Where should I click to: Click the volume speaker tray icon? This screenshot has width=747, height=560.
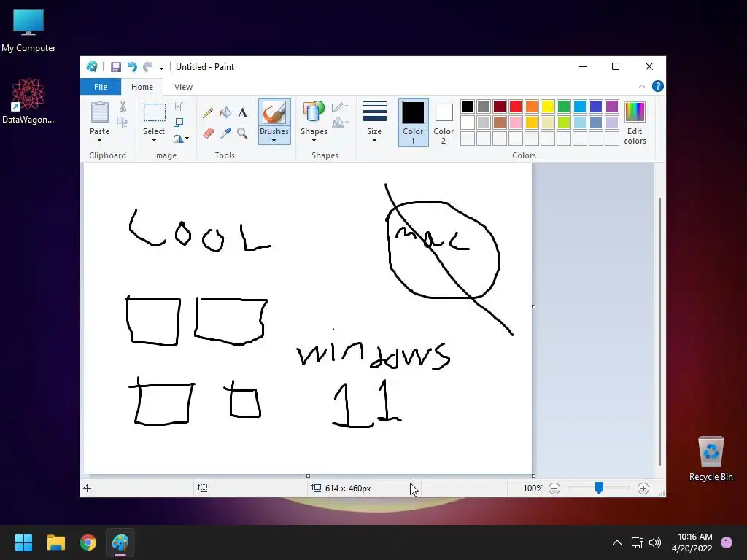click(x=655, y=542)
